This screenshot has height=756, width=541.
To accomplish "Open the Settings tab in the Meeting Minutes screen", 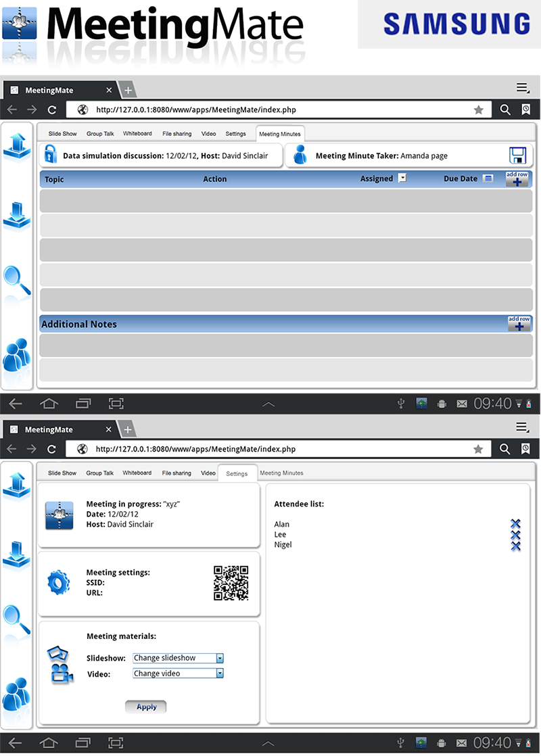I will point(236,134).
